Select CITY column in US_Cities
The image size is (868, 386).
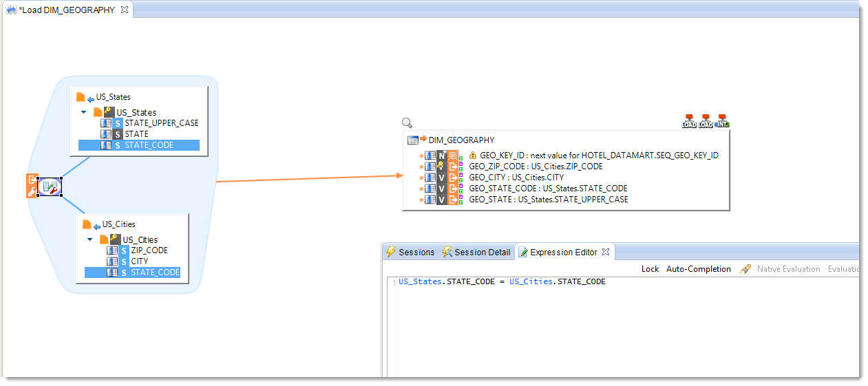coord(140,261)
